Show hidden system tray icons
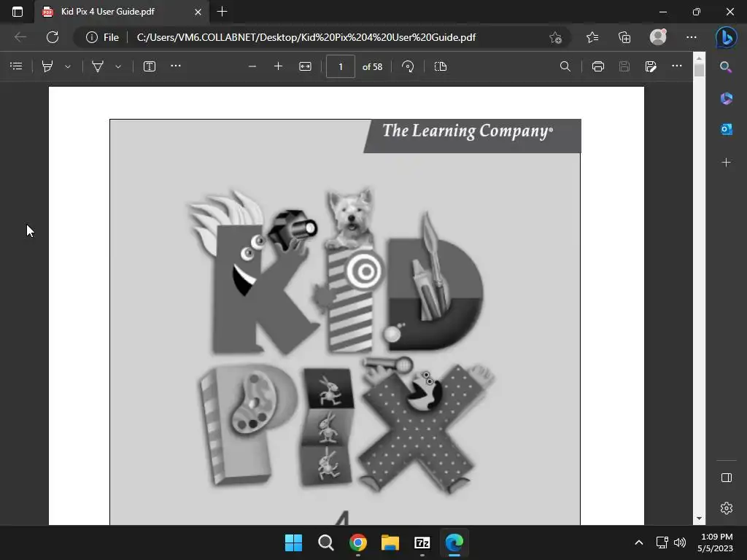Screen dimensions: 747x560 639,542
